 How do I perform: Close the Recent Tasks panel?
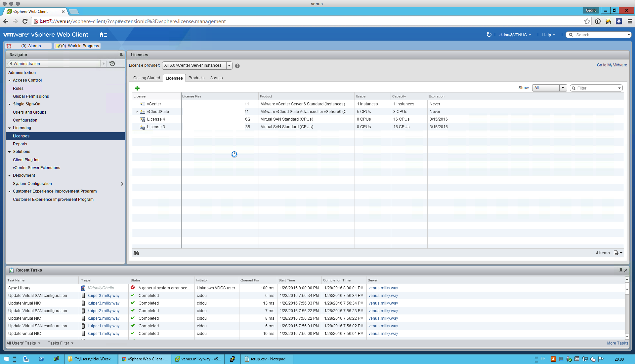pyautogui.click(x=626, y=270)
